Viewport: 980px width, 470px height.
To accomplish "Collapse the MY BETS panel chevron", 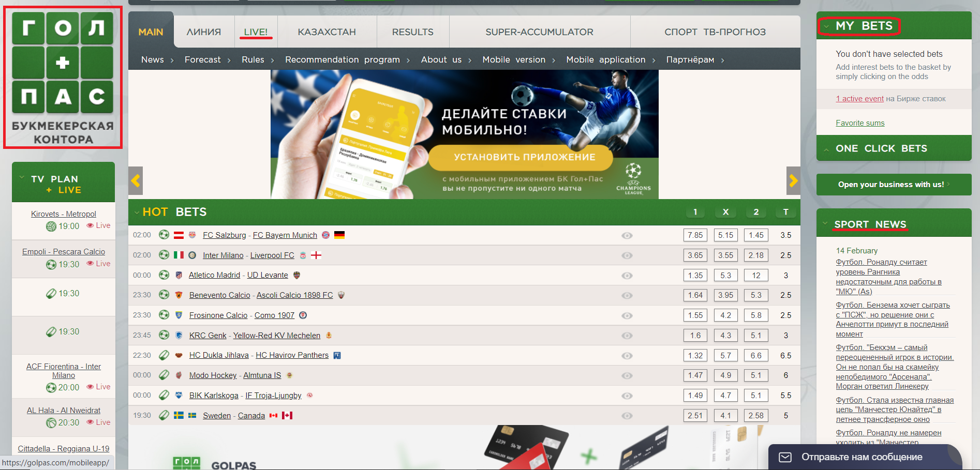I will [826, 26].
